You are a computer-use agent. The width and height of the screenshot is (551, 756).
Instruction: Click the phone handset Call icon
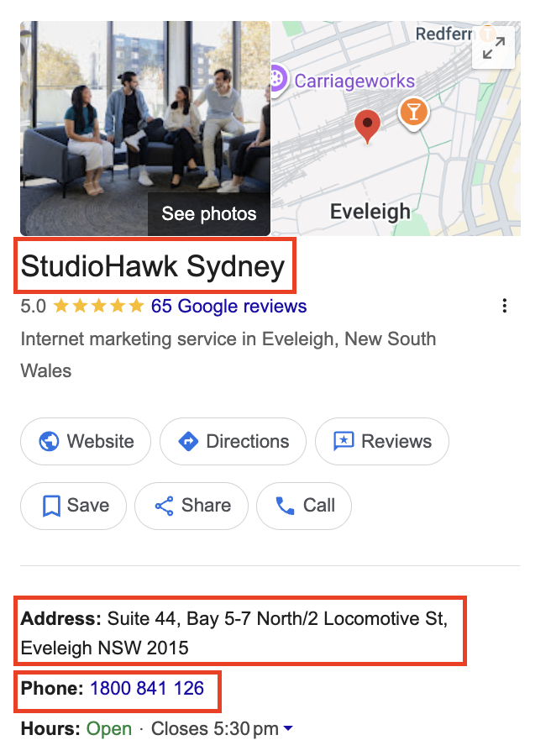point(285,506)
